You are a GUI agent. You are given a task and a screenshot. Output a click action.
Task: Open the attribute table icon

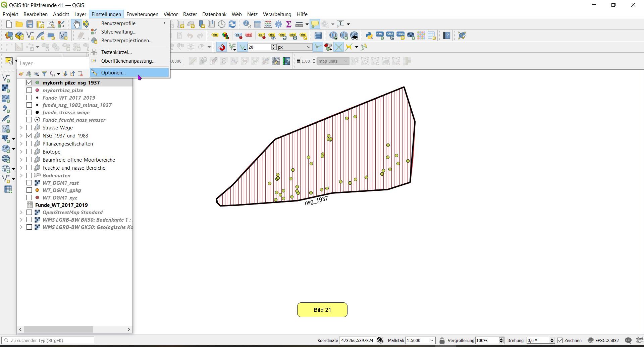(257, 24)
